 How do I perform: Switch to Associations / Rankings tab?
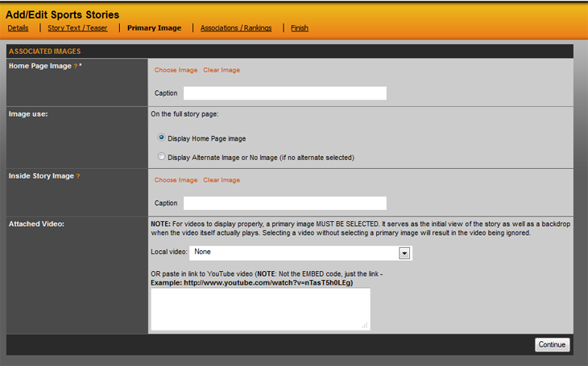tap(236, 28)
